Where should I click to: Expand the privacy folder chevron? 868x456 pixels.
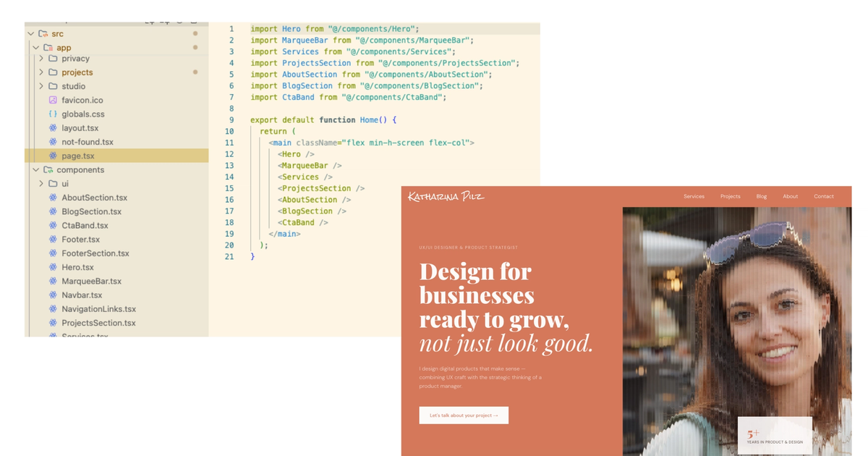(41, 59)
